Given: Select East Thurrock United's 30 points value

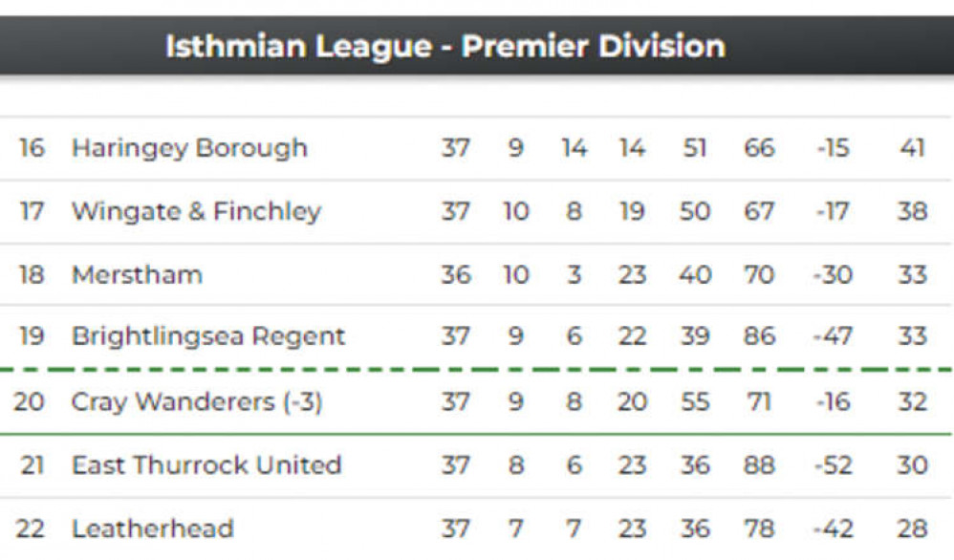Looking at the screenshot, I should tap(912, 465).
